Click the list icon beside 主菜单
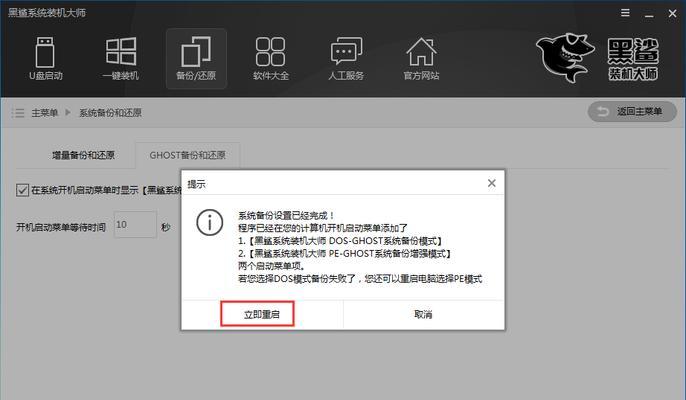This screenshot has width=686, height=400. [18, 113]
